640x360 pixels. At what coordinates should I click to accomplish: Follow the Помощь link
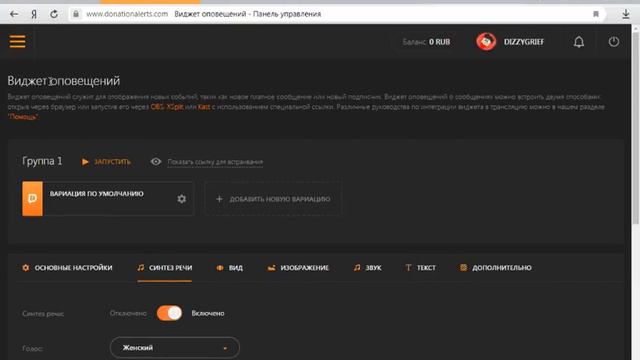point(23,117)
